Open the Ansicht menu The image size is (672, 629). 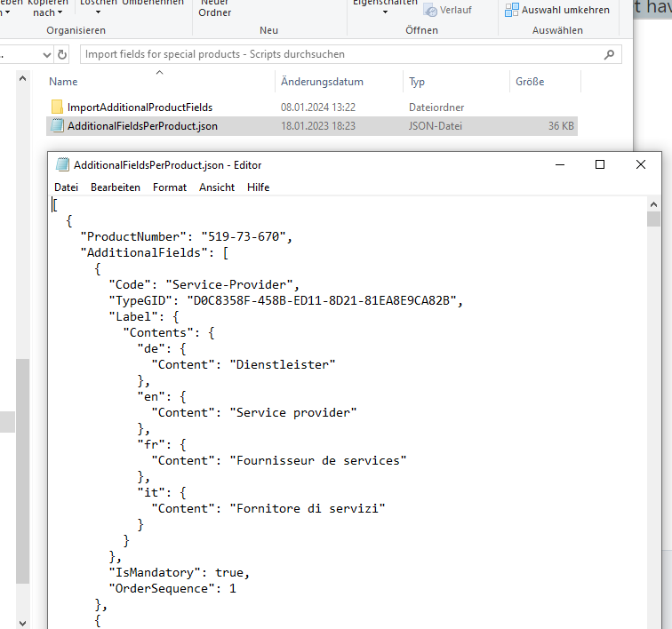217,187
